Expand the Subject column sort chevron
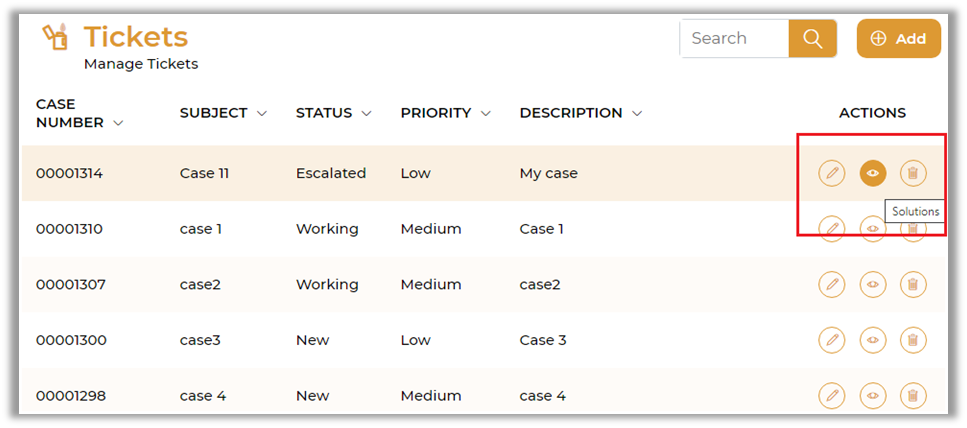 (x=262, y=114)
